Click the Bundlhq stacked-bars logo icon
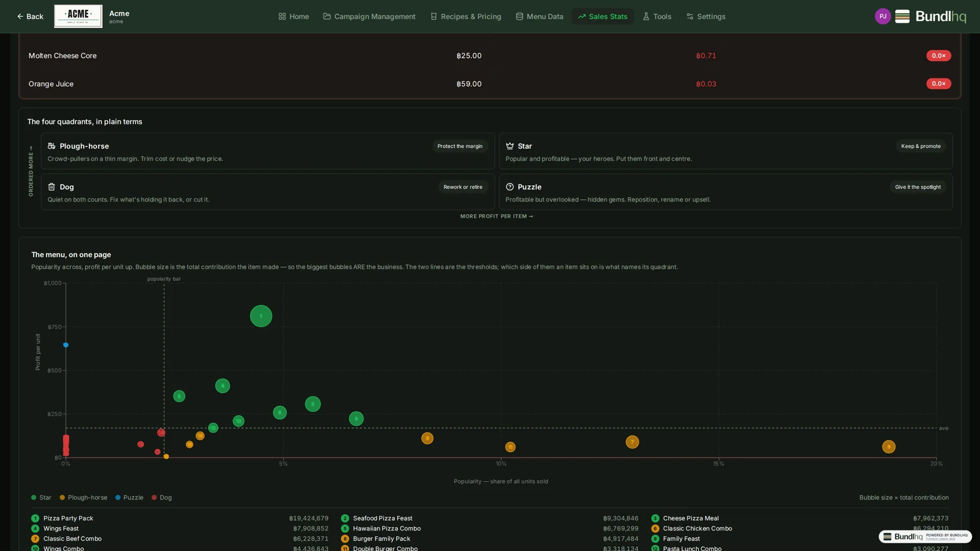Image resolution: width=980 pixels, height=551 pixels. [x=902, y=16]
